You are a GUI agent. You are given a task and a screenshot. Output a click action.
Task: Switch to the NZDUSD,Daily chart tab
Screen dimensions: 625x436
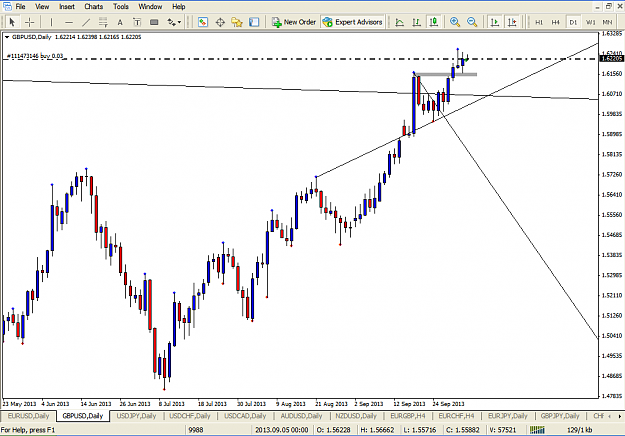click(356, 416)
